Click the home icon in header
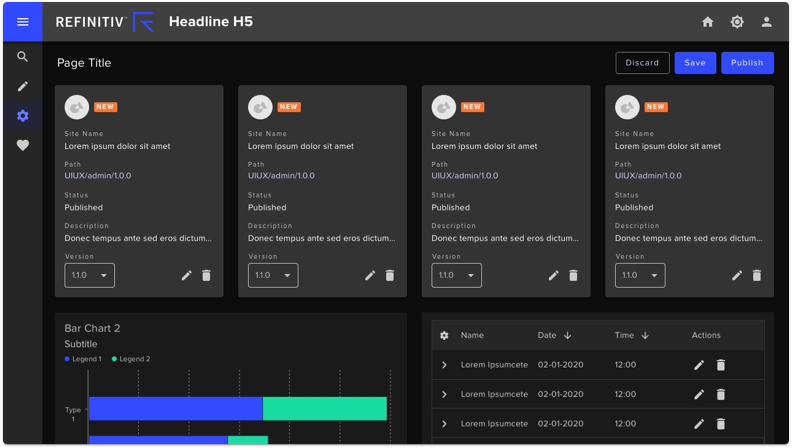This screenshot has width=792, height=448. (708, 22)
